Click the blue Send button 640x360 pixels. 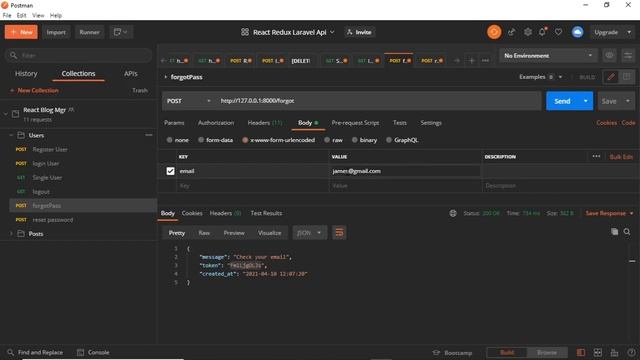[562, 101]
